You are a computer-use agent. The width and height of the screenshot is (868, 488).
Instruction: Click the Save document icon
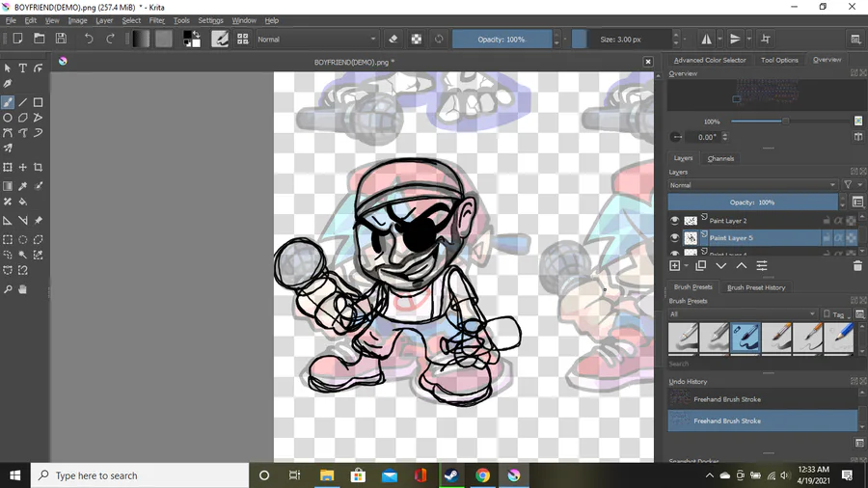tap(61, 40)
